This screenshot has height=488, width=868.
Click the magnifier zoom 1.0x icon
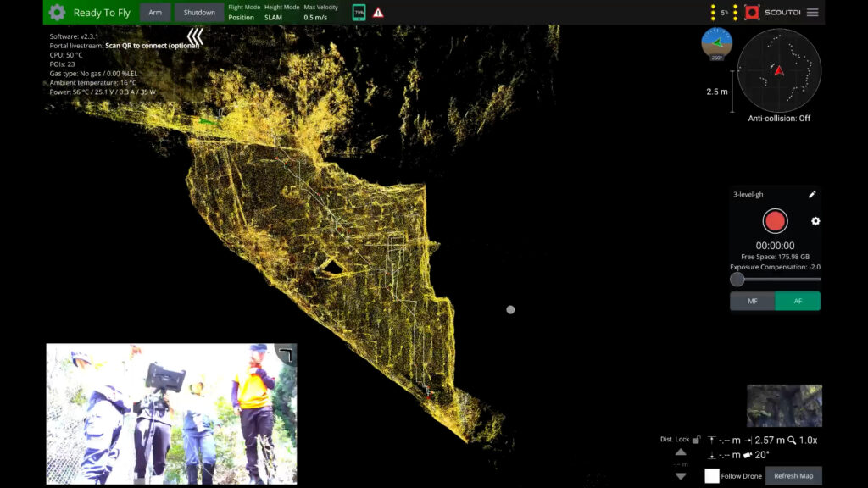(791, 440)
